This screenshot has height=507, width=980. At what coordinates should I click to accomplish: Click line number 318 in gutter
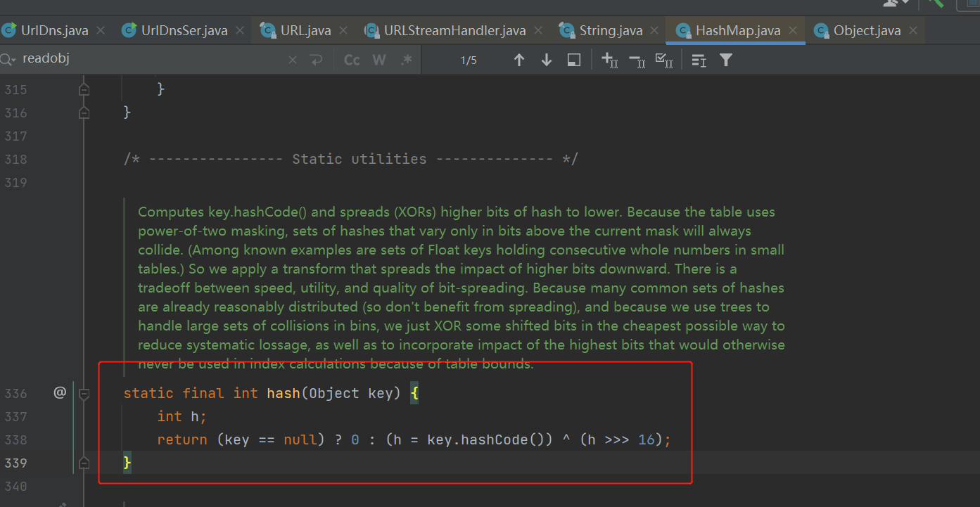[15, 159]
